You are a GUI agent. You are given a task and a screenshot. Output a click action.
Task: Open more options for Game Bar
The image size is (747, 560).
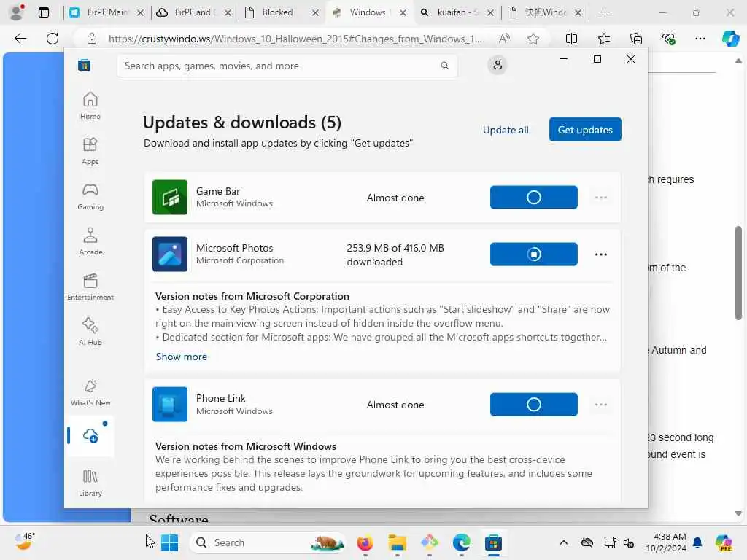pyautogui.click(x=601, y=197)
